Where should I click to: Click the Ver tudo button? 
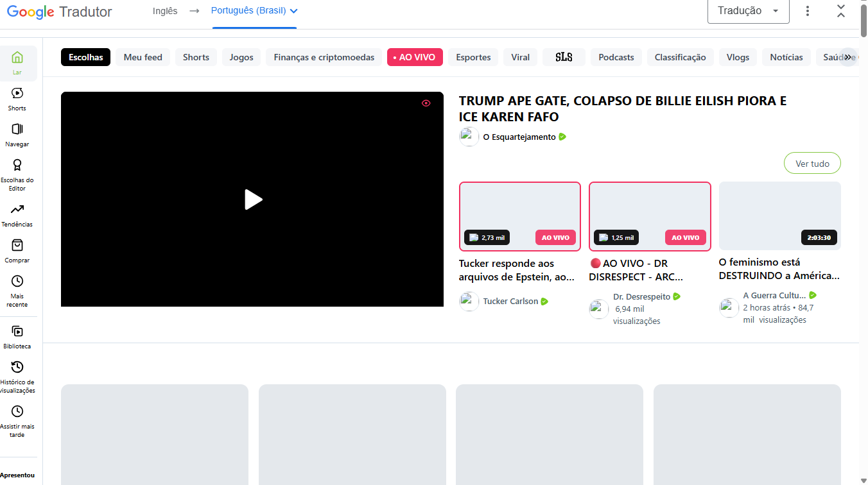[x=812, y=163]
